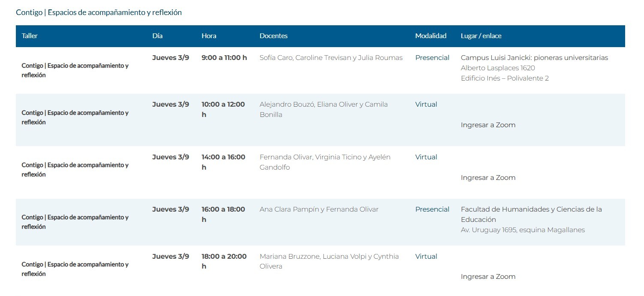Click the Día column header

click(x=157, y=36)
